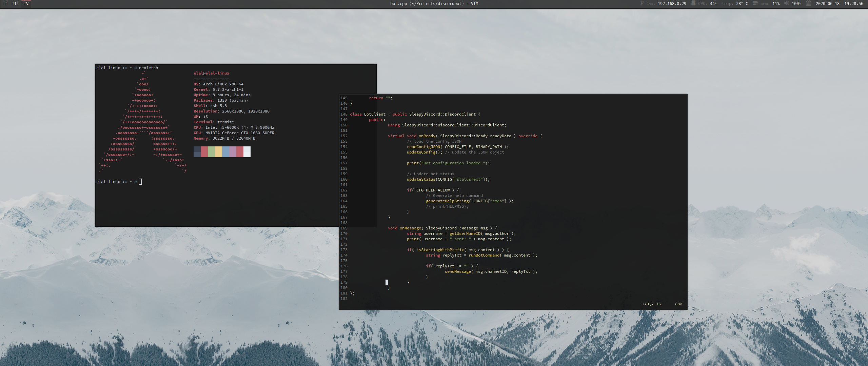Click the Arch ASCII logo in terminal
This screenshot has width=868, height=366.
[x=143, y=122]
